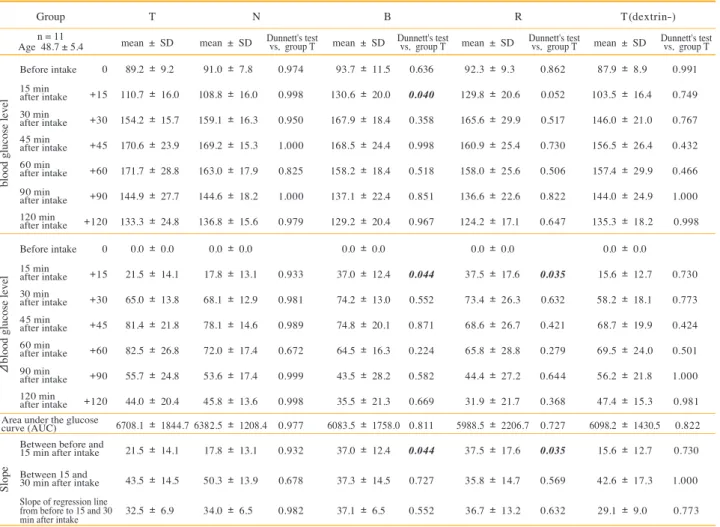Select the value "130.6 ± 20.0"
Image resolution: width=720 pixels, height=527 pixels.
click(x=360, y=95)
